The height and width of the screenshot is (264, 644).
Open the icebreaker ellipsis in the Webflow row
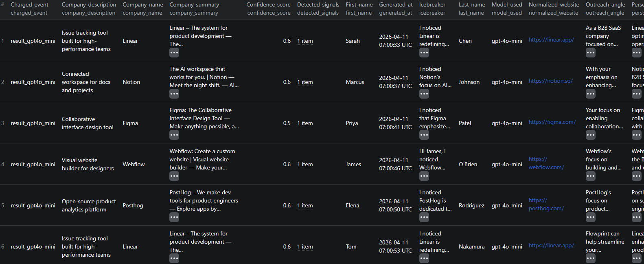[x=424, y=176]
